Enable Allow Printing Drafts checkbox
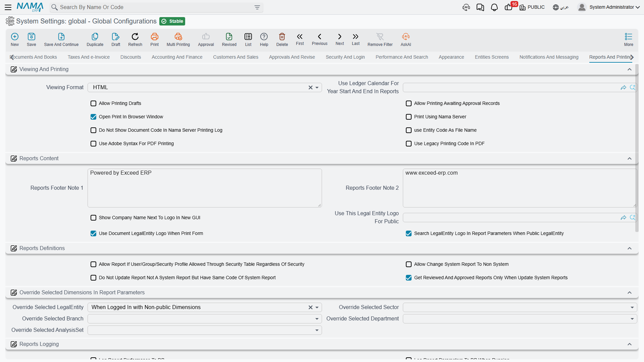 pyautogui.click(x=94, y=104)
